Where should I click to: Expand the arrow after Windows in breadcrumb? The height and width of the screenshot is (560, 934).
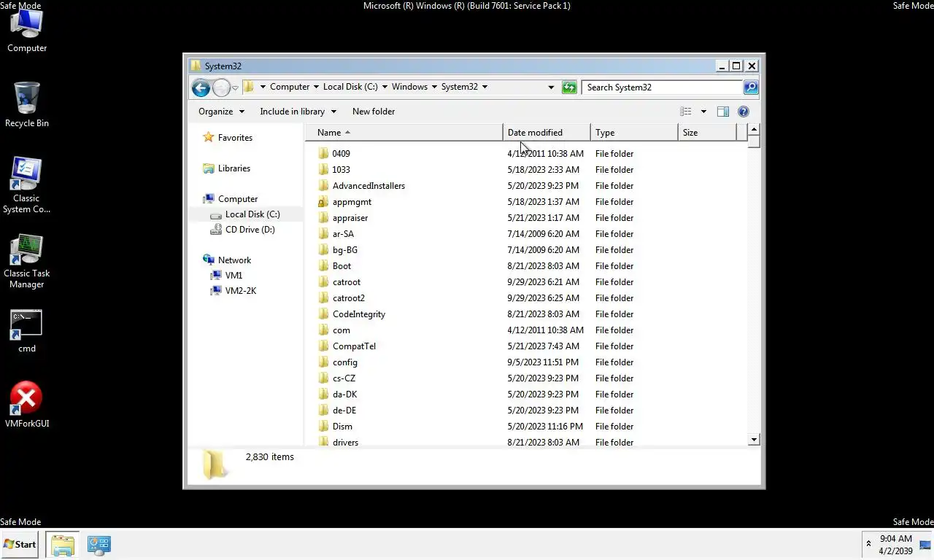pos(434,87)
